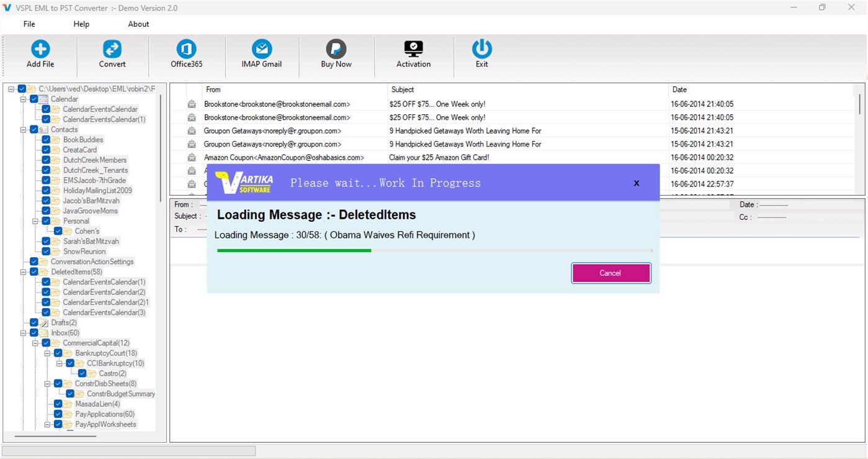868x459 pixels.
Task: Uncheck the Inbox(60) folder checkbox
Action: tap(34, 332)
